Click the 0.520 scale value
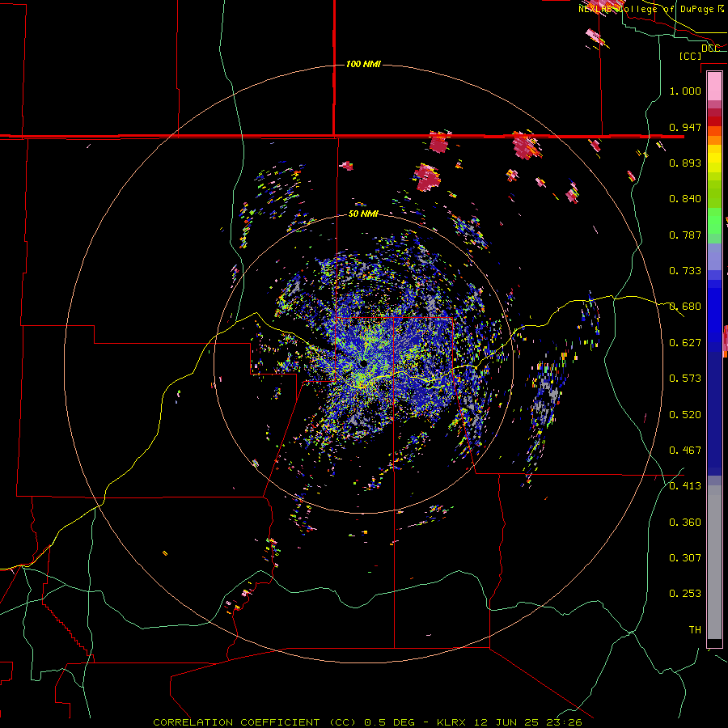728x728 pixels. click(x=685, y=415)
